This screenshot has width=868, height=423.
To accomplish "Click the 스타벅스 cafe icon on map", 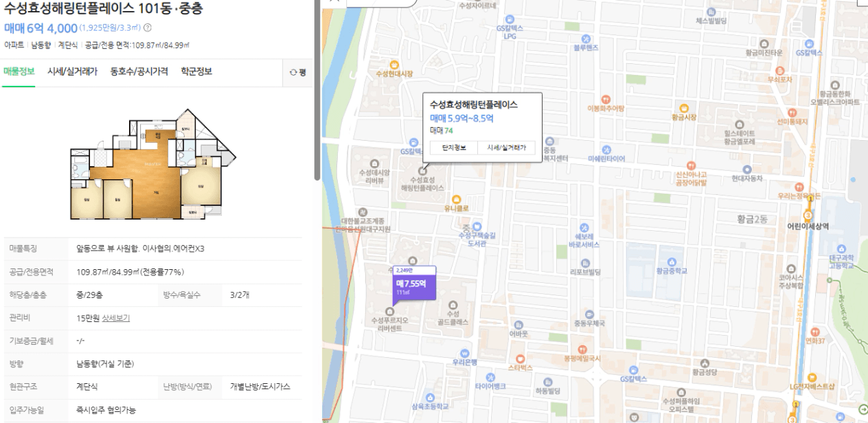I will click(520, 358).
